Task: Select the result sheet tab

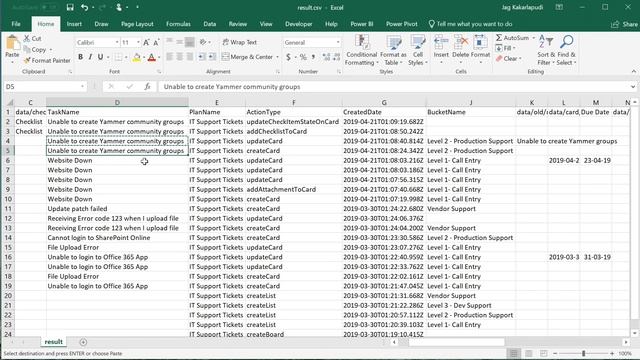Action: [53, 342]
